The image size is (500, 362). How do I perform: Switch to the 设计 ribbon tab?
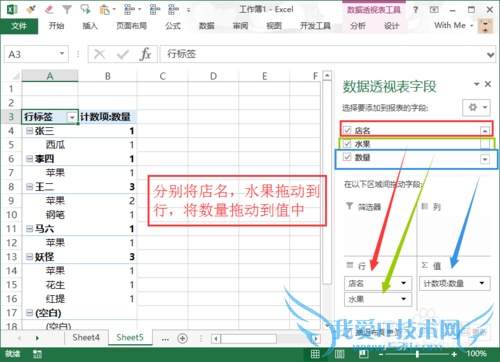point(391,26)
